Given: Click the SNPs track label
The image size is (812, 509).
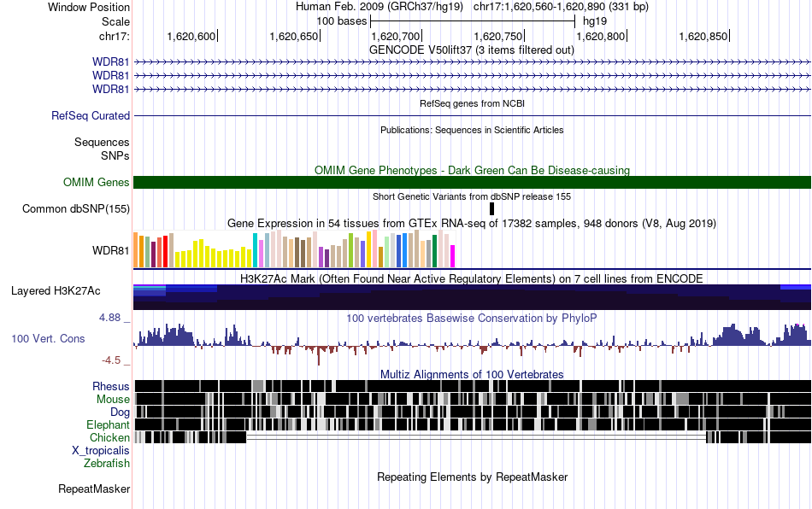Looking at the screenshot, I should click(115, 155).
